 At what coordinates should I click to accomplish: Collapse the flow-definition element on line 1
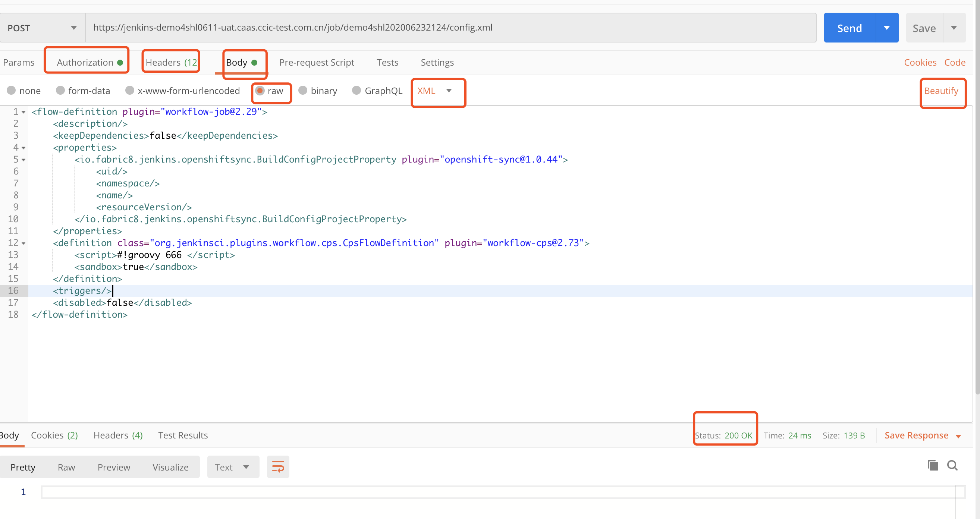pyautogui.click(x=23, y=111)
